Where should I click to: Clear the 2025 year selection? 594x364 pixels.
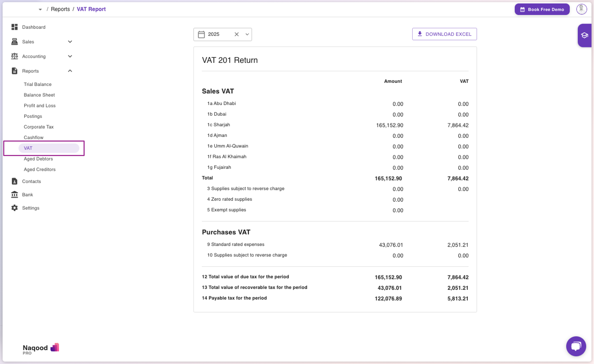tap(236, 34)
